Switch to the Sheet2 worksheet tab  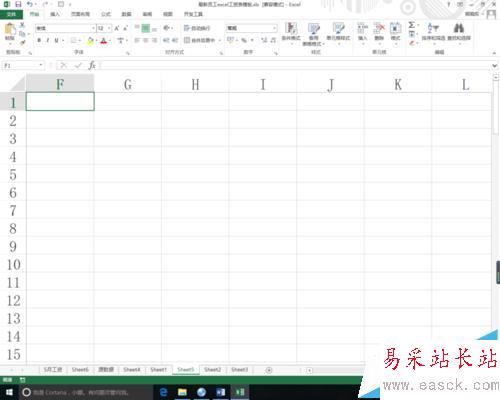[213, 370]
